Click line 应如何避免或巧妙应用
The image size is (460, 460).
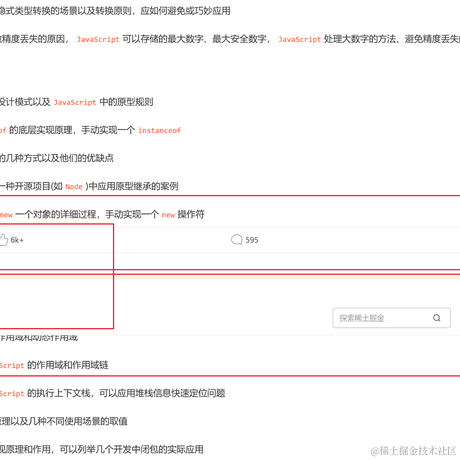click(115, 11)
